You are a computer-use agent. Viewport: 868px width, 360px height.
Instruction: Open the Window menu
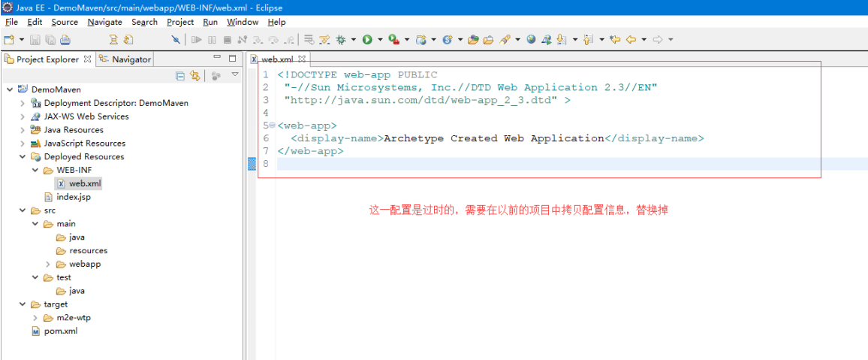click(243, 22)
